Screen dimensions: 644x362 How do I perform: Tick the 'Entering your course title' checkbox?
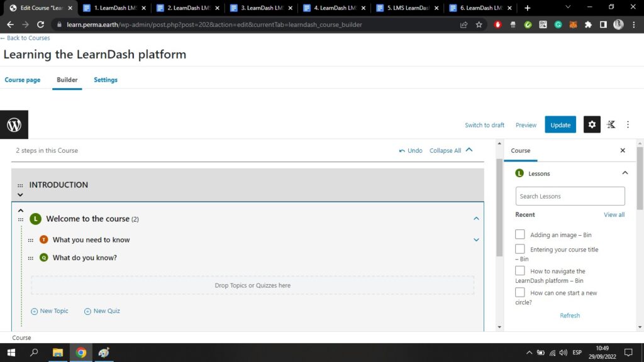(x=520, y=249)
